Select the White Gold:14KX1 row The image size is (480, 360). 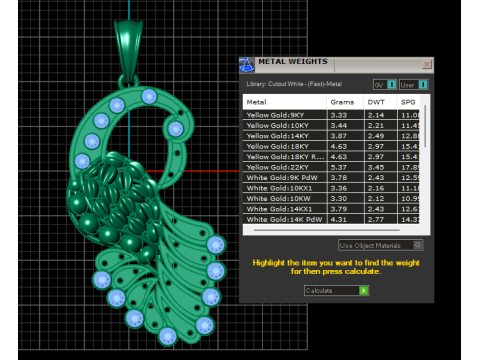[x=331, y=209]
